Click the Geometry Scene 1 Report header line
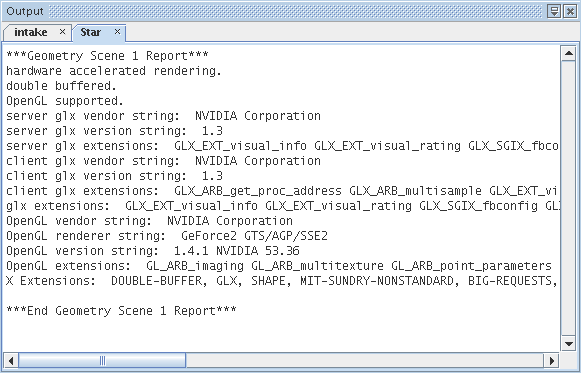Viewport: 581px width, 373px height. pos(107,56)
